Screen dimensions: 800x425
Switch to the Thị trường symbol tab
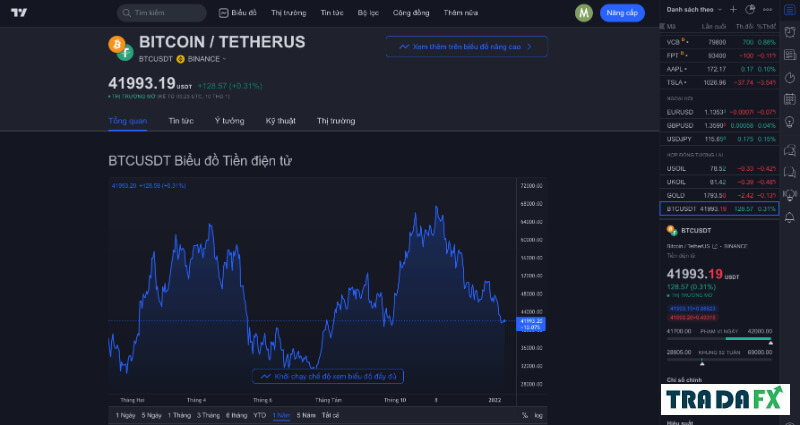click(x=336, y=121)
